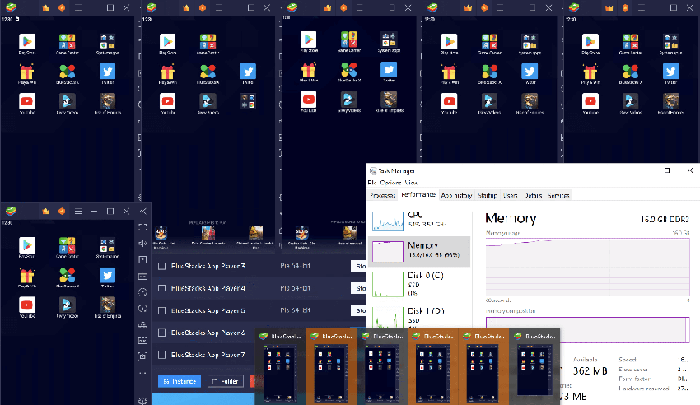Click the Memory usage graph in Task Manager
This screenshot has height=405, width=700.
tap(588, 268)
